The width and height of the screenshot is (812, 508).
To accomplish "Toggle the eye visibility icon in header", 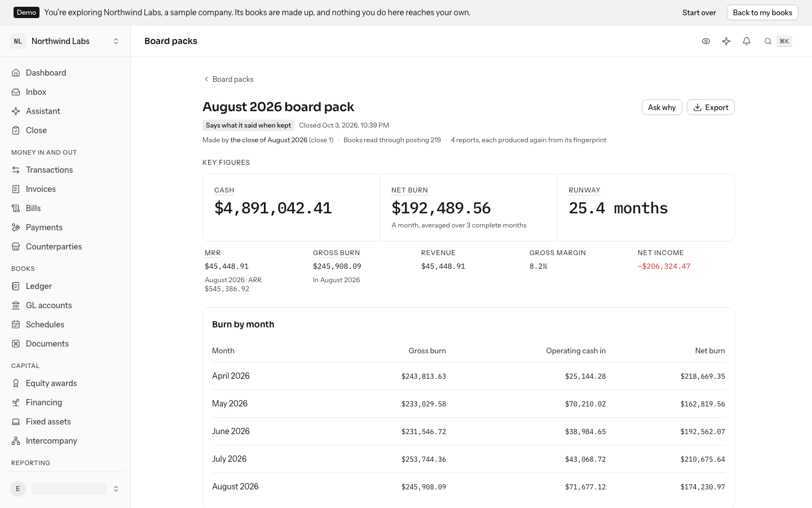I will coord(706,41).
